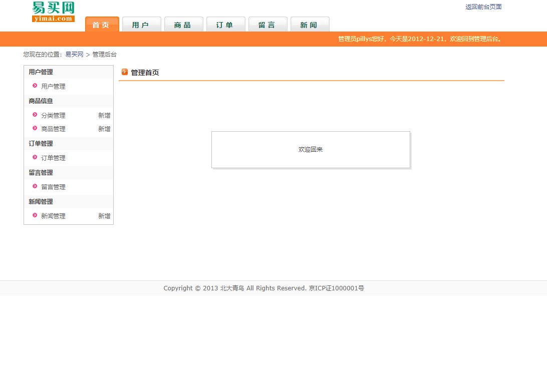Image resolution: width=547 pixels, height=392 pixels.
Task: Click the orange arrow icon beside 管理首页
Action: click(x=125, y=72)
